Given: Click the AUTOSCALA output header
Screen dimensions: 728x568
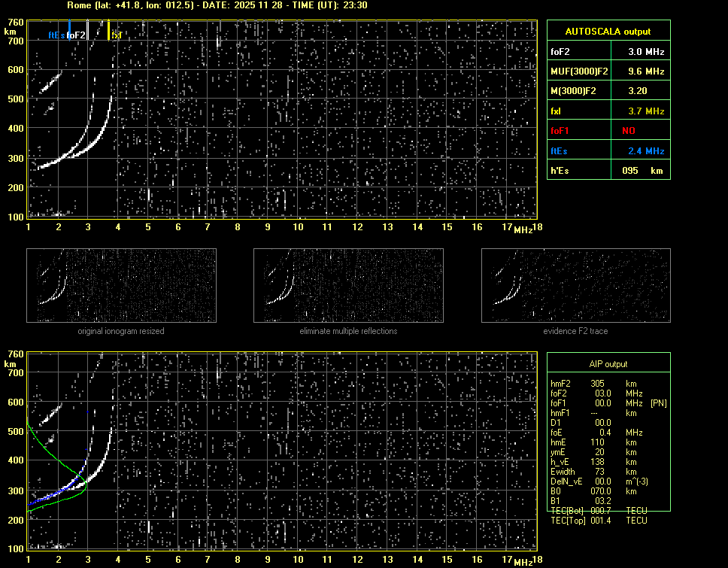Looking at the screenshot, I should tap(608, 32).
